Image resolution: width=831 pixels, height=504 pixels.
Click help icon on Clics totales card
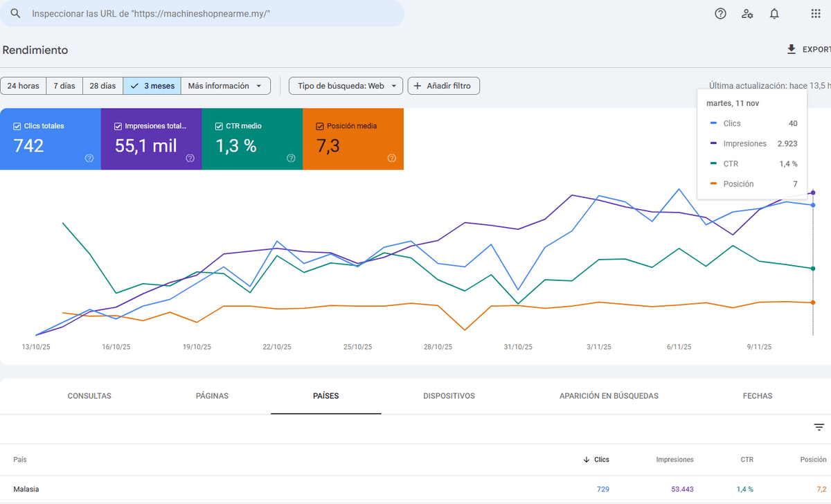coord(89,158)
